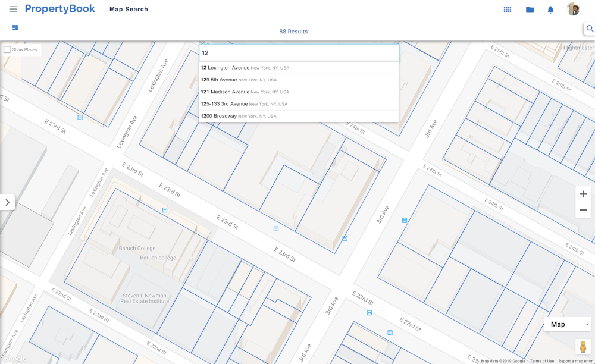Open the hamburger navigation menu
Screen dimensions: 595x364
coord(13,9)
